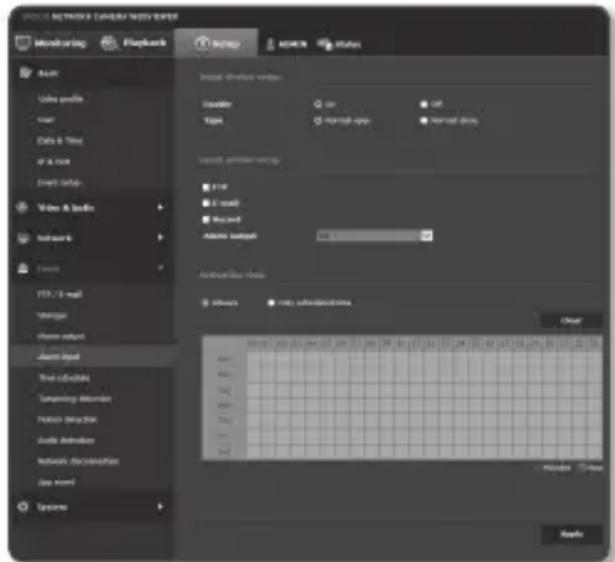Image resolution: width=615 pixels, height=562 pixels.
Task: Click the Network group icon
Action: click(x=23, y=238)
